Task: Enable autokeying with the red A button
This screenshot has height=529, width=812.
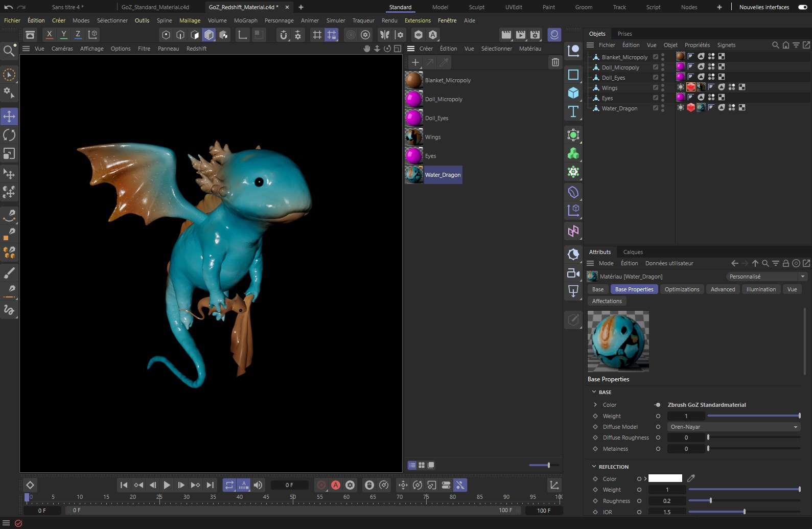Action: (336, 485)
